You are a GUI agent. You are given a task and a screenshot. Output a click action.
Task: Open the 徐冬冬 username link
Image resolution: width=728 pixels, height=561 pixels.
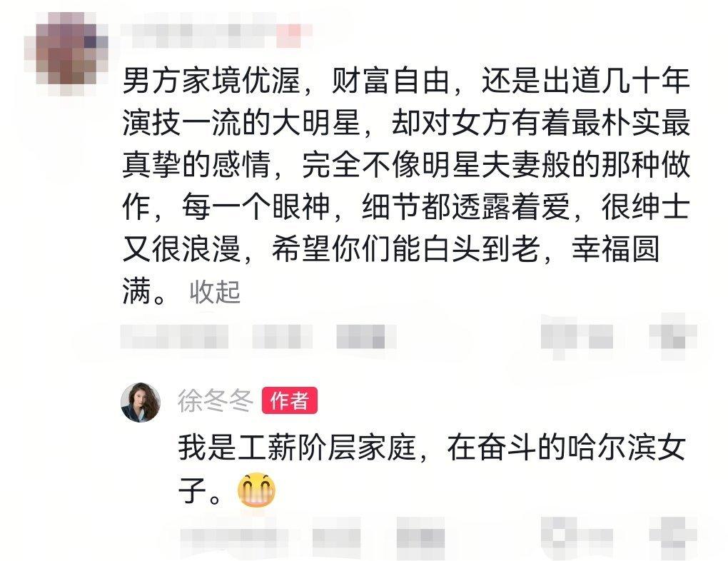(216, 401)
